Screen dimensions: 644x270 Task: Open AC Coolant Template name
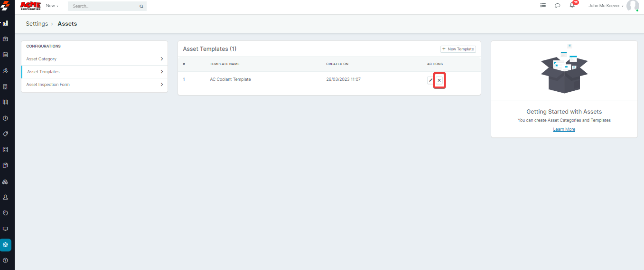pos(230,79)
